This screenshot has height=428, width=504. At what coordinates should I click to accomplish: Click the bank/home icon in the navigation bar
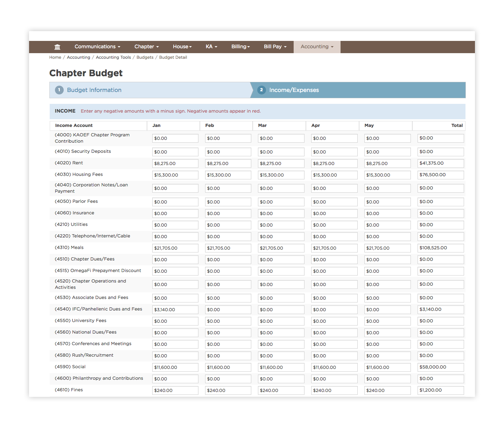[57, 47]
